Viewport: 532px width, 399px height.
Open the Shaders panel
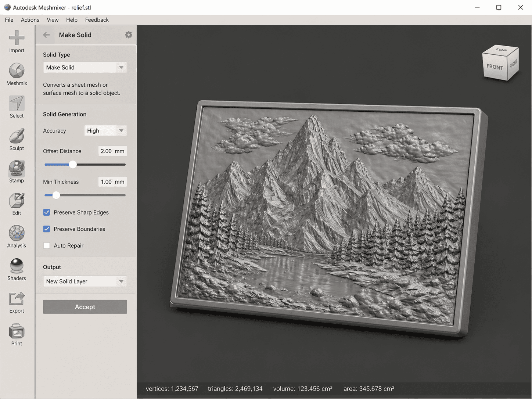16,266
